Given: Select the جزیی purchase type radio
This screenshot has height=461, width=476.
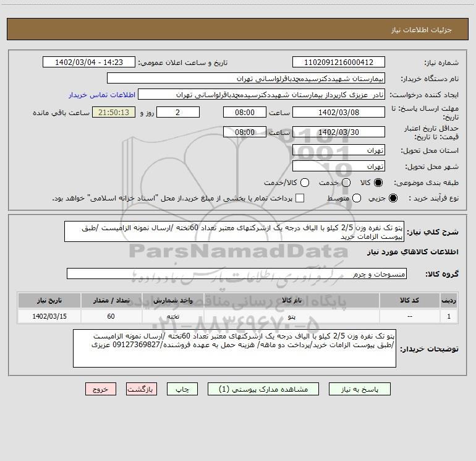Looking at the screenshot, I should (x=393, y=198).
